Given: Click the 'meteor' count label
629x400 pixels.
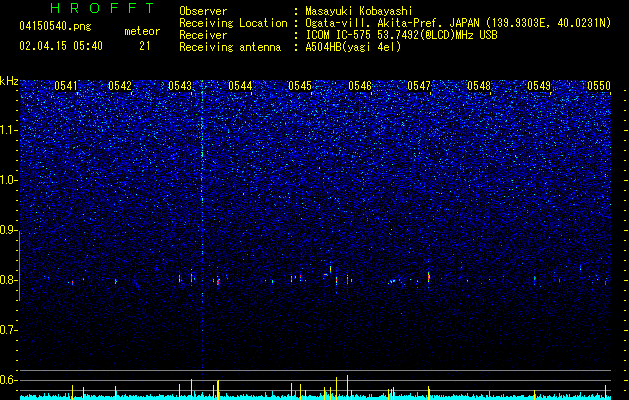Looking at the screenshot, I should (x=142, y=31).
